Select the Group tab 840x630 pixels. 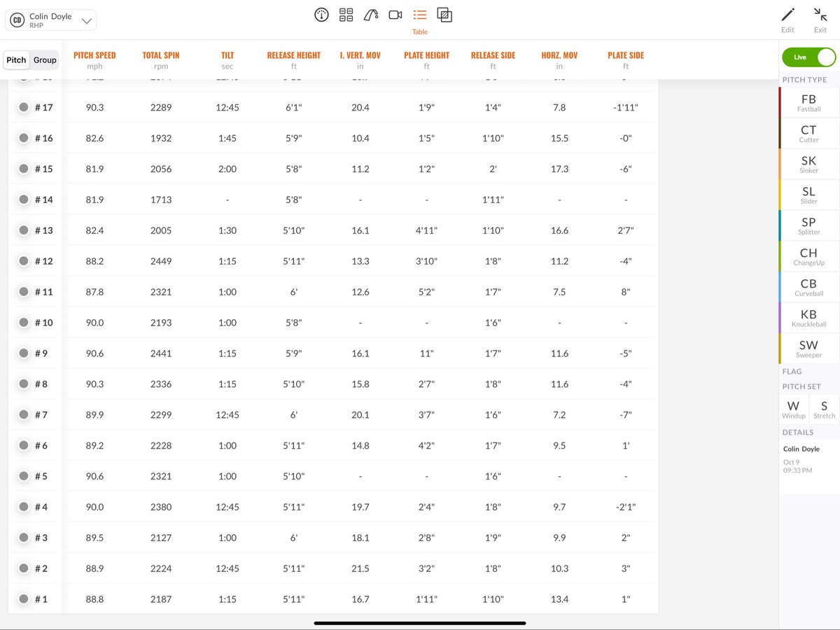point(45,60)
